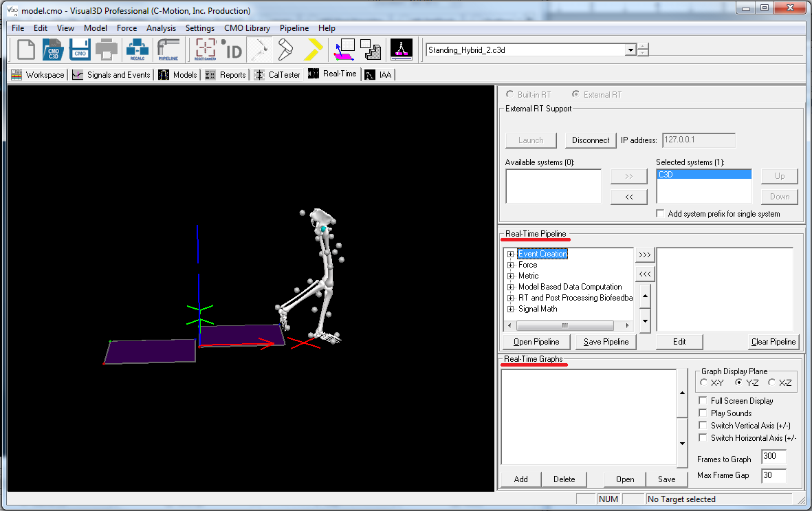Open the Standing_Hybrid_2.c3d file dropdown

[630, 50]
